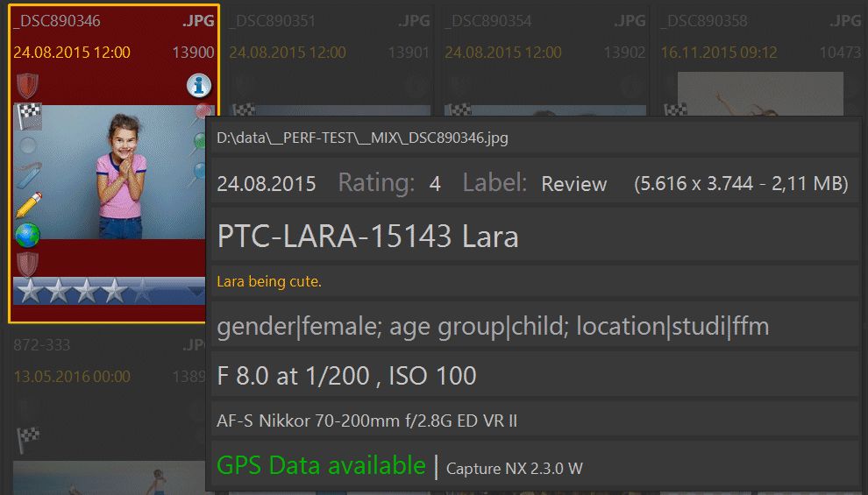Click the file path D:\data\__PERF-TEST line
Image resolution: width=868 pixels, height=495 pixels.
tap(363, 138)
